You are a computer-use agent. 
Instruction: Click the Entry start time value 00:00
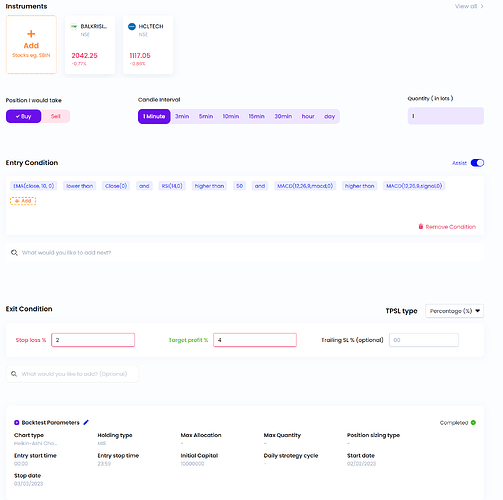(21, 464)
